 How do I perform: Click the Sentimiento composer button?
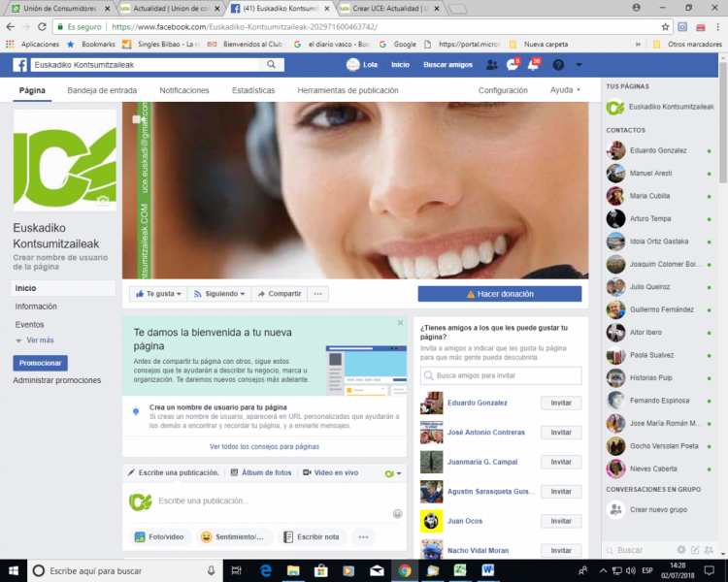coord(235,537)
